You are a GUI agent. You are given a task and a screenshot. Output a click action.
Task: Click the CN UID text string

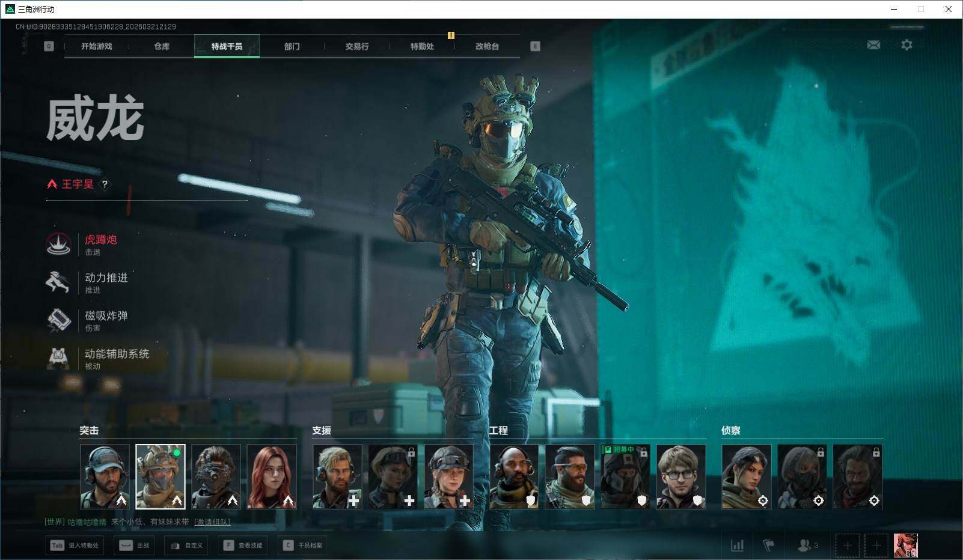point(96,27)
